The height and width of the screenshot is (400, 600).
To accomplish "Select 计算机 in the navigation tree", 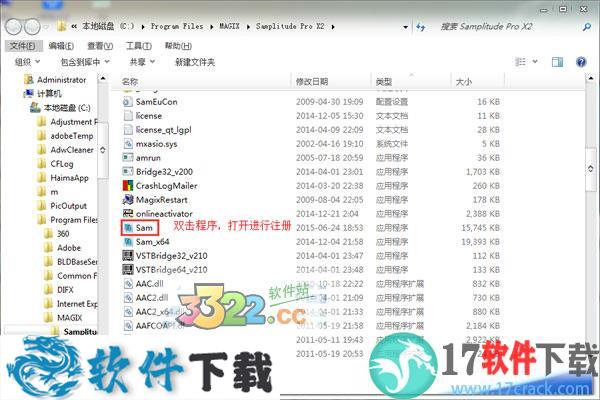I will [x=49, y=93].
